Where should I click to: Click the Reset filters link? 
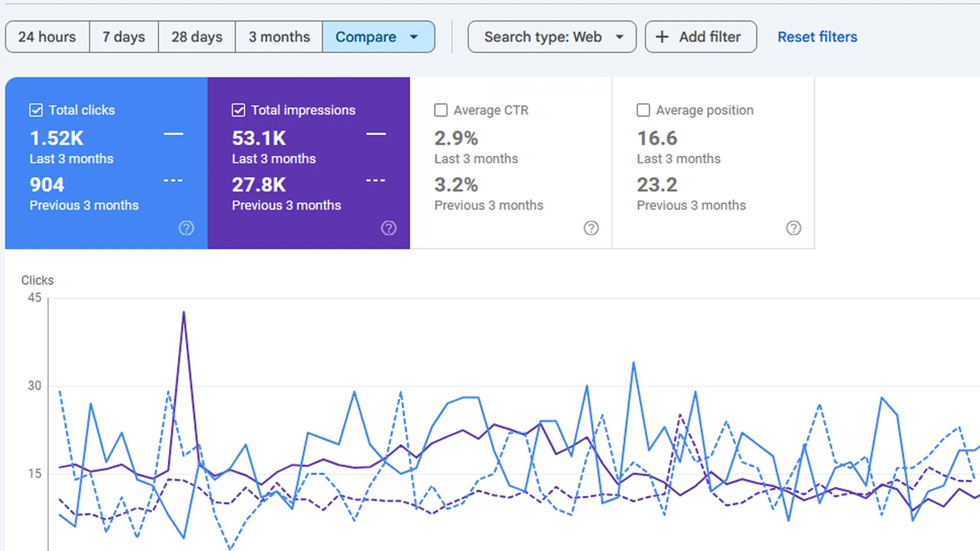point(817,37)
